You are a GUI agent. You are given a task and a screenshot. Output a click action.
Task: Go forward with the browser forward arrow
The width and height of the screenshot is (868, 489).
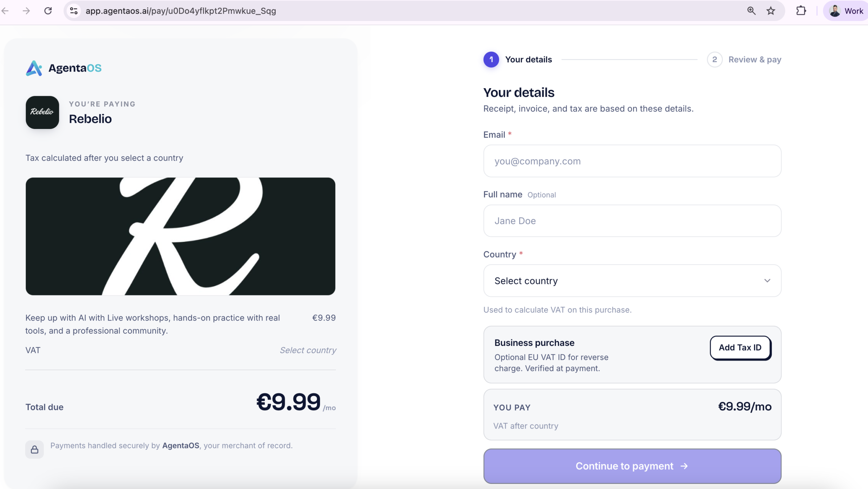pyautogui.click(x=26, y=11)
